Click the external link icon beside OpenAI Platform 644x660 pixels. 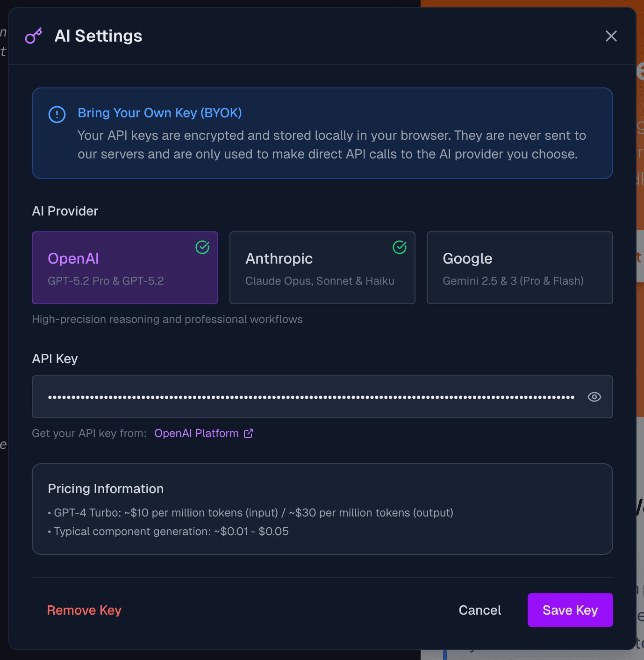coord(248,433)
